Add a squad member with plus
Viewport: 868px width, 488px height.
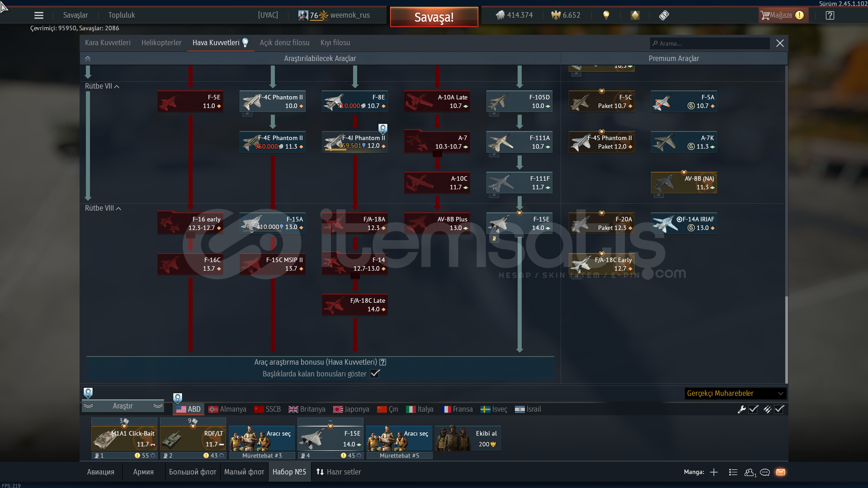pos(714,472)
